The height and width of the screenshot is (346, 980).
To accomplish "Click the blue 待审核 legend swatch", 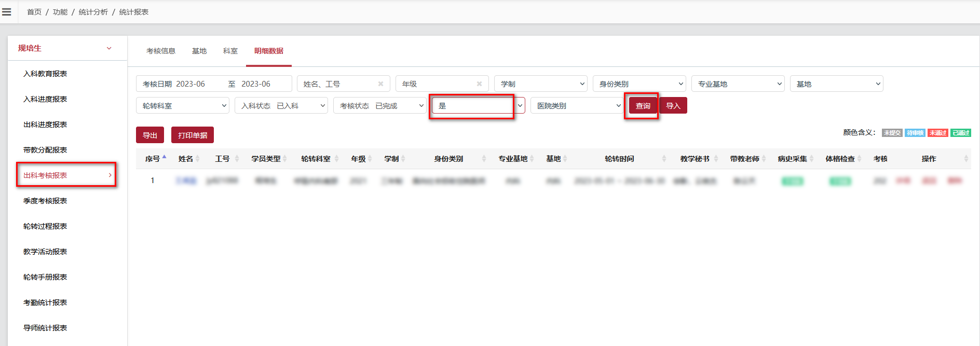I will [x=915, y=133].
